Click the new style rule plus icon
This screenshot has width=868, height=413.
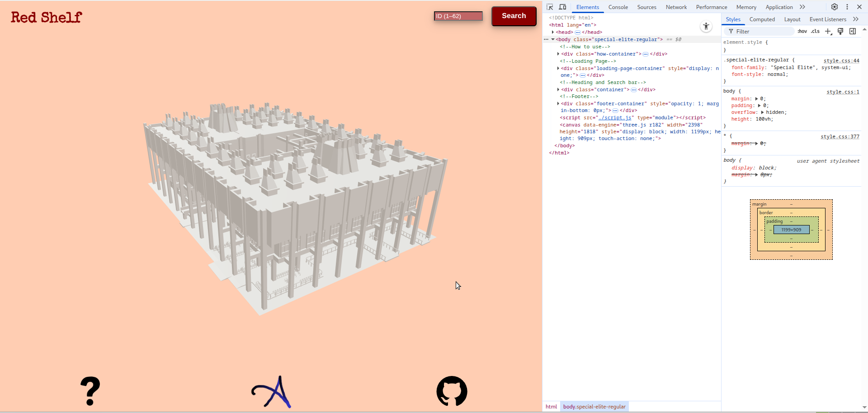[x=828, y=31]
